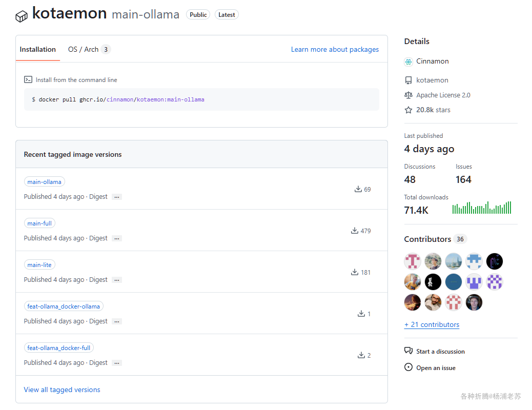Click the Issues count 164
The height and width of the screenshot is (410, 532).
[463, 179]
